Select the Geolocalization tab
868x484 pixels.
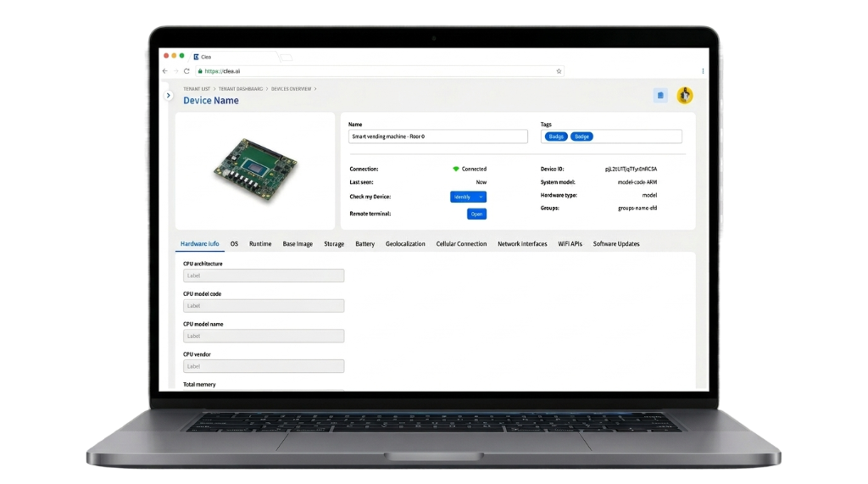pos(405,244)
